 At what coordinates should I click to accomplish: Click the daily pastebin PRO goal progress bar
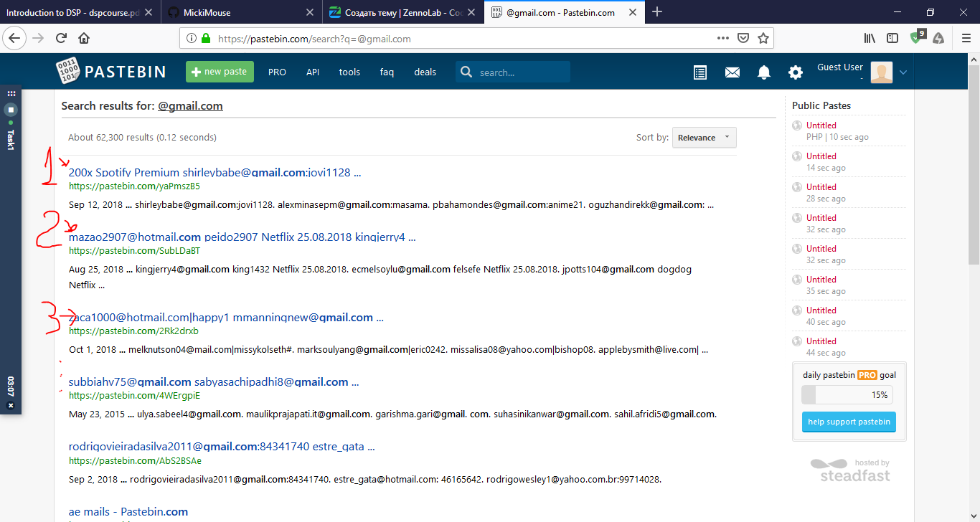pyautogui.click(x=847, y=395)
